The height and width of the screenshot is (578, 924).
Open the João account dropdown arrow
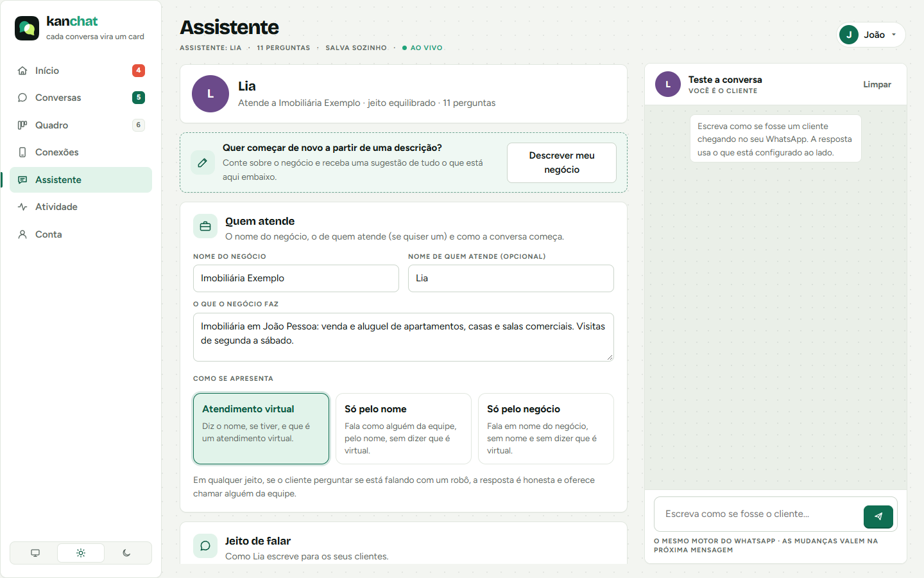[x=894, y=35]
